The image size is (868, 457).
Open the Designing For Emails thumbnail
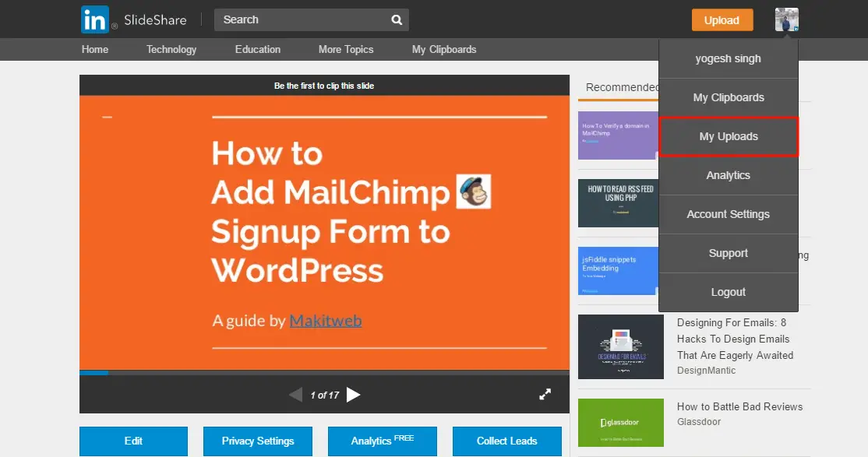[x=620, y=347]
